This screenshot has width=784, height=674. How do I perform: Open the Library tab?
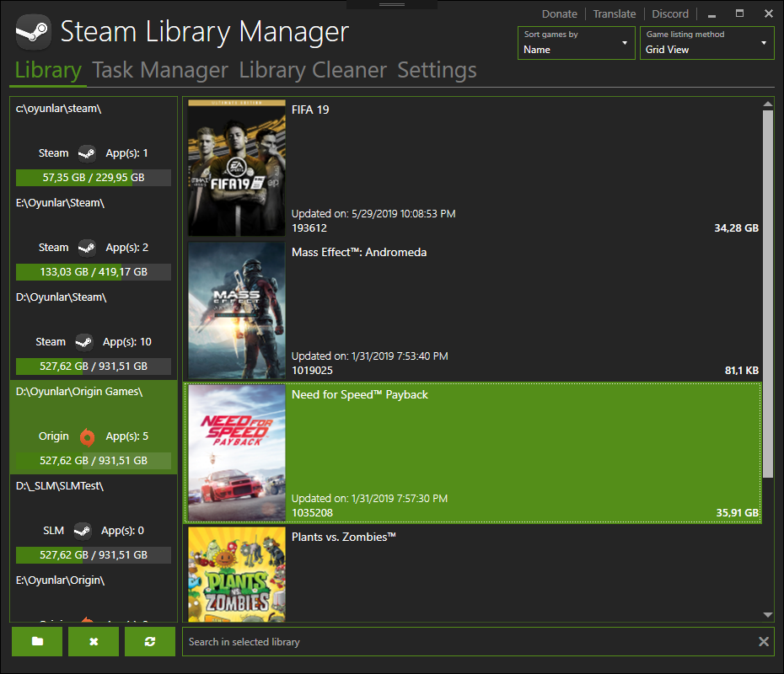(48, 70)
